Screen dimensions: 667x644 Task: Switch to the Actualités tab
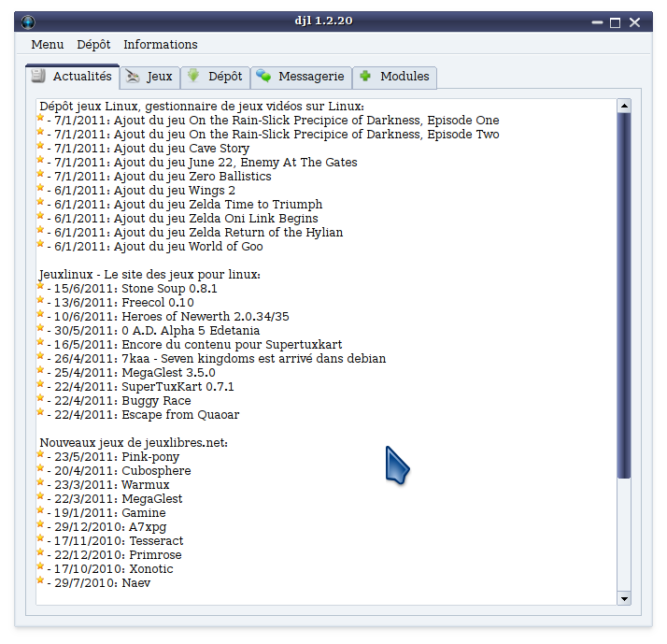(72, 77)
